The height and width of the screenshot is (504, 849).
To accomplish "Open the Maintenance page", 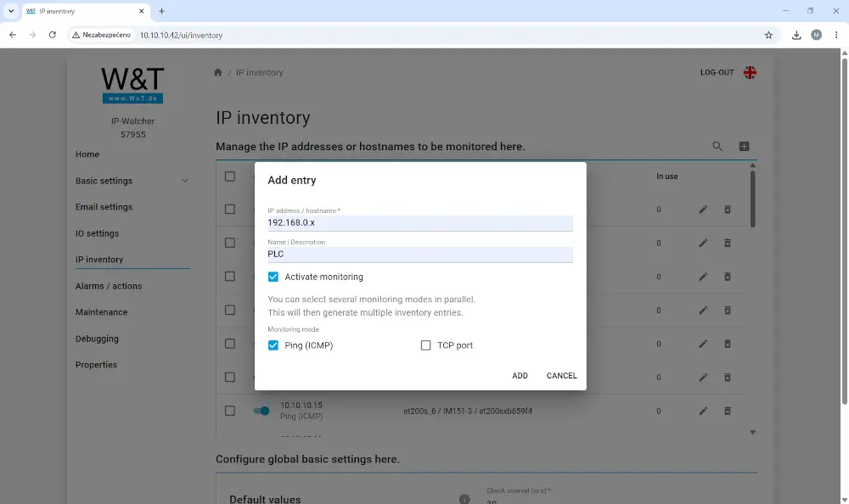I will point(101,312).
